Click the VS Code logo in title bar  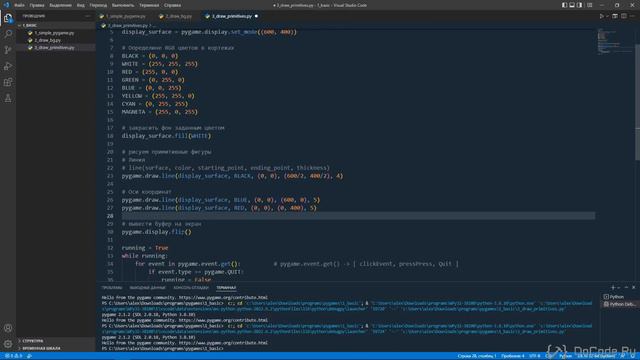[7, 5]
